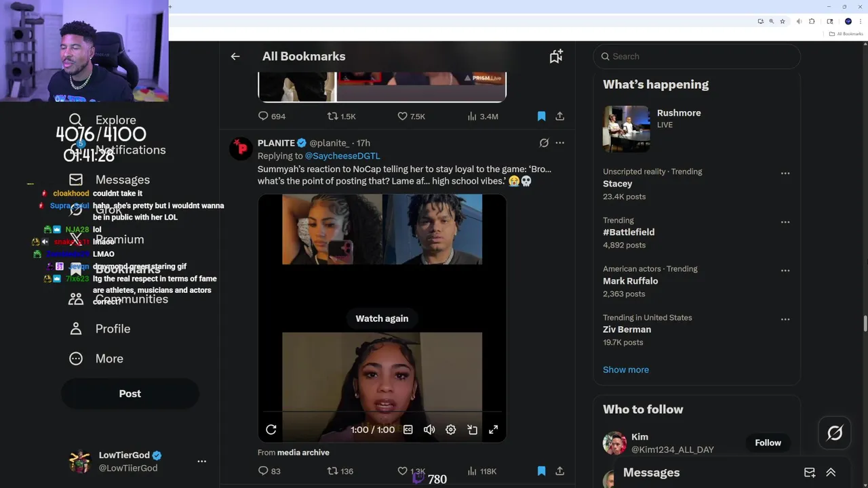Click the Search input field
This screenshot has height=488, width=868.
tap(697, 56)
